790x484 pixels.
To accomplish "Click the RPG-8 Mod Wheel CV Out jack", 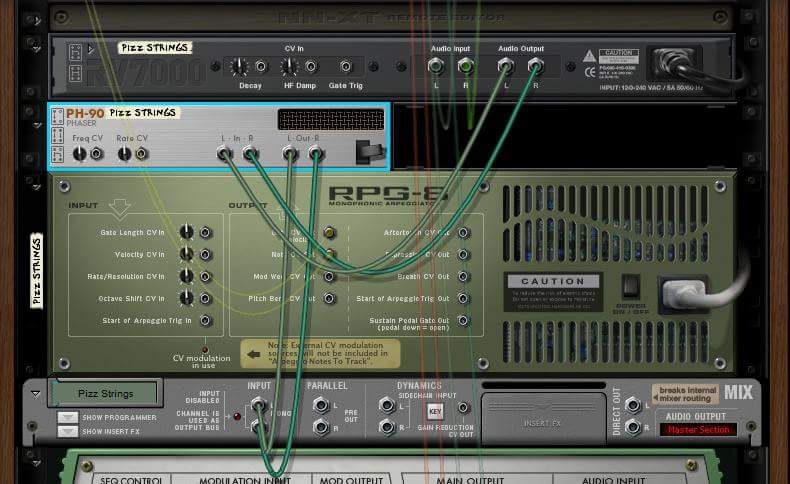I will pos(329,276).
